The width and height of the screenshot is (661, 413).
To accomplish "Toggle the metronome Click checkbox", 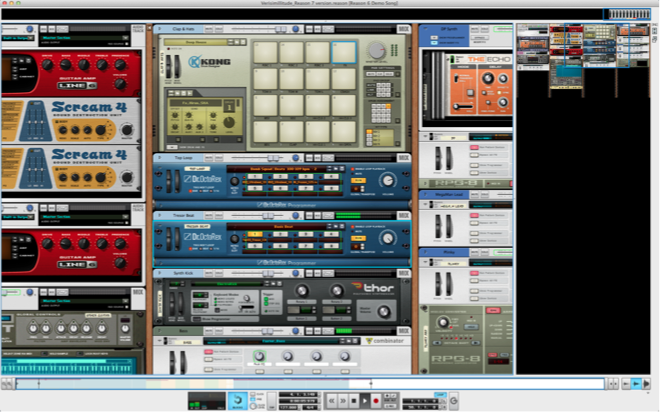I will click(253, 395).
